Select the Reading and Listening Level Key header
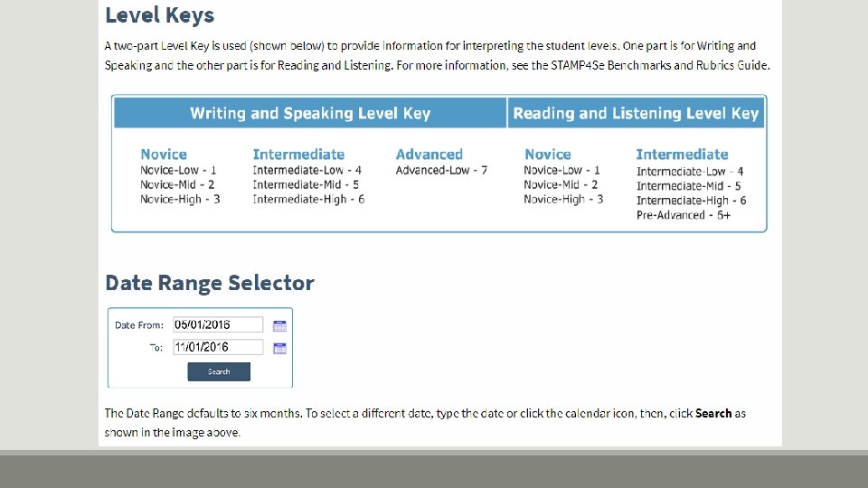Viewport: 868px width, 488px height. (x=636, y=113)
